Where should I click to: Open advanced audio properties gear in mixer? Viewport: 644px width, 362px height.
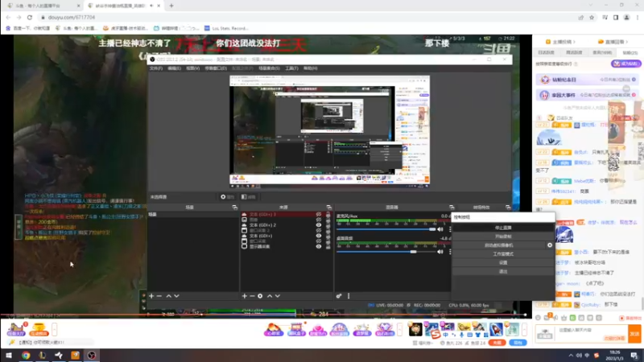tap(339, 296)
